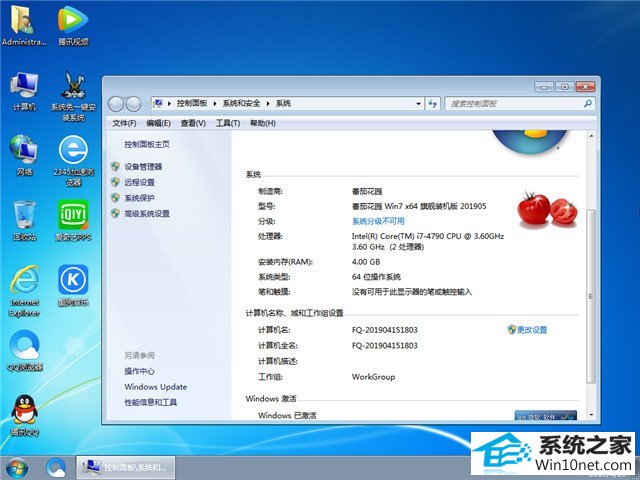Expand the address bar history dropdown

417,103
